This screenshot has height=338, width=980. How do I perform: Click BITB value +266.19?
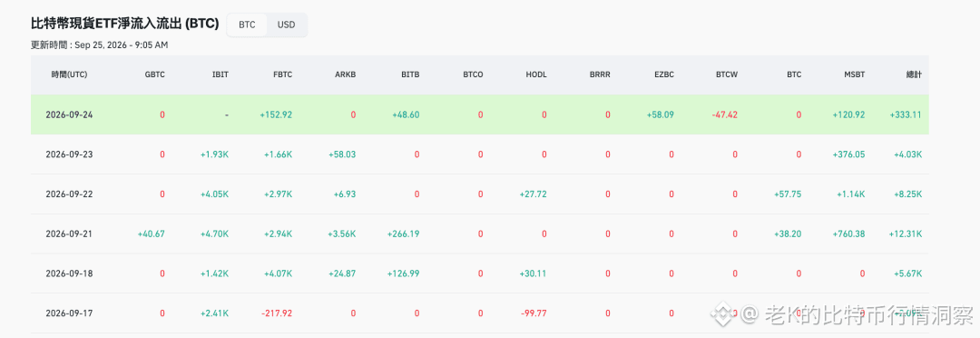click(403, 234)
